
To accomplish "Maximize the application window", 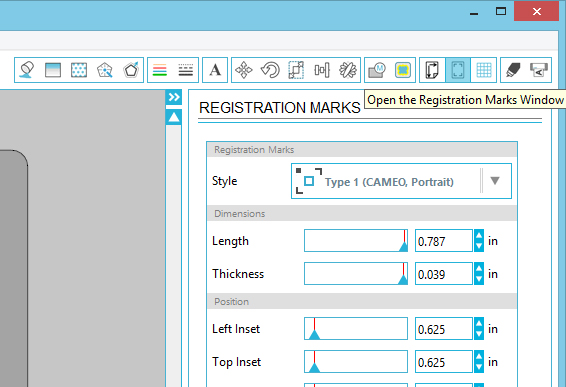I will [x=501, y=11].
